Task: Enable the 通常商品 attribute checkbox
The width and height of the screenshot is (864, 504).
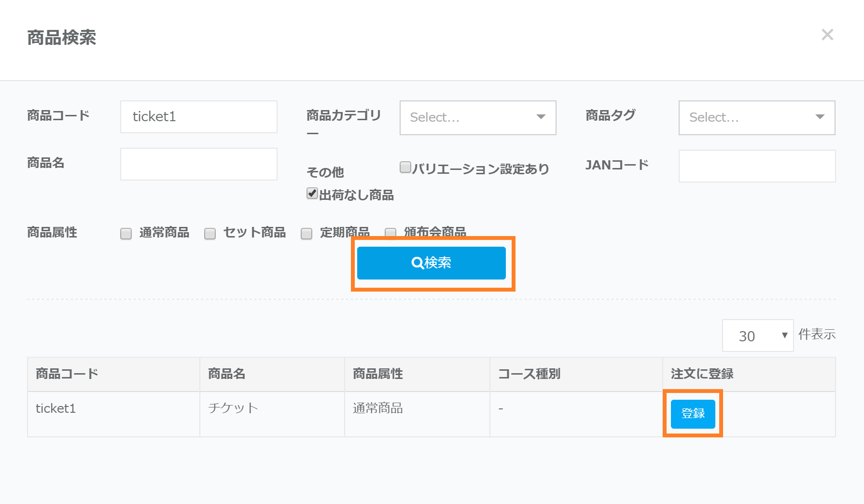Action: click(x=126, y=234)
